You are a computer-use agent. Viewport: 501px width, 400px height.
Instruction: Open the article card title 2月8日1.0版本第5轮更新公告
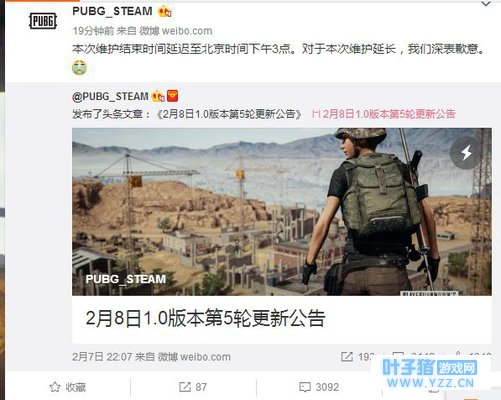[x=205, y=318]
